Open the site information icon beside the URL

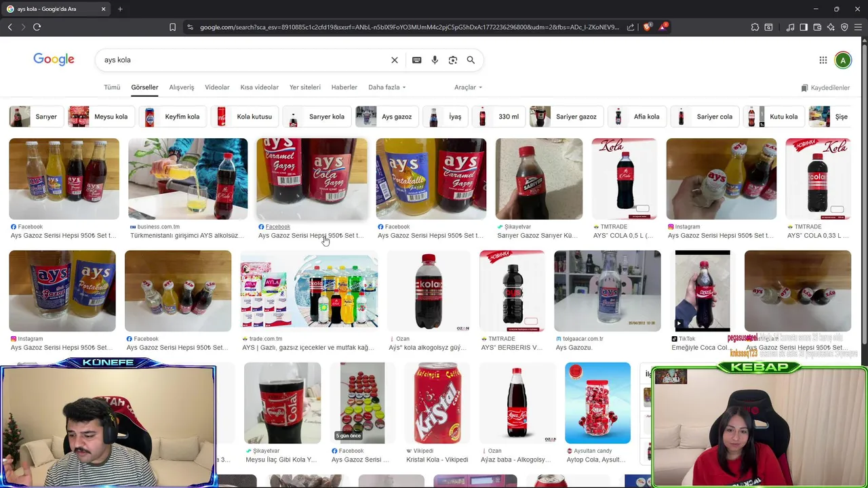(190, 27)
